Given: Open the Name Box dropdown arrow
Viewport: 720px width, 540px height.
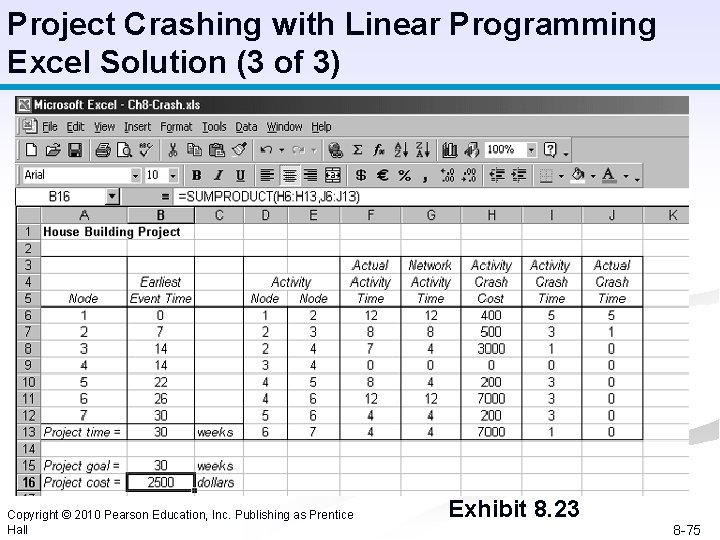Looking at the screenshot, I should [112, 197].
